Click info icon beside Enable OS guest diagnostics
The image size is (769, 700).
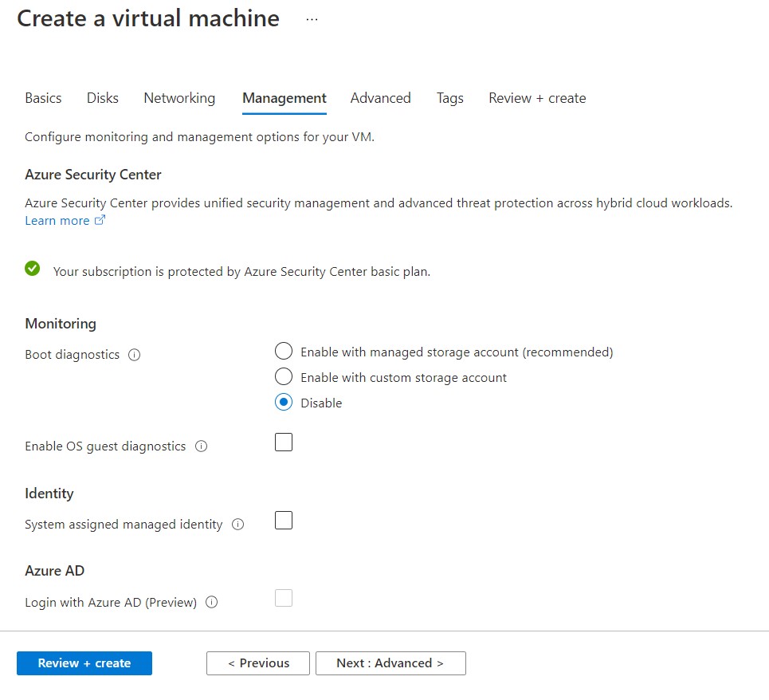click(x=201, y=446)
